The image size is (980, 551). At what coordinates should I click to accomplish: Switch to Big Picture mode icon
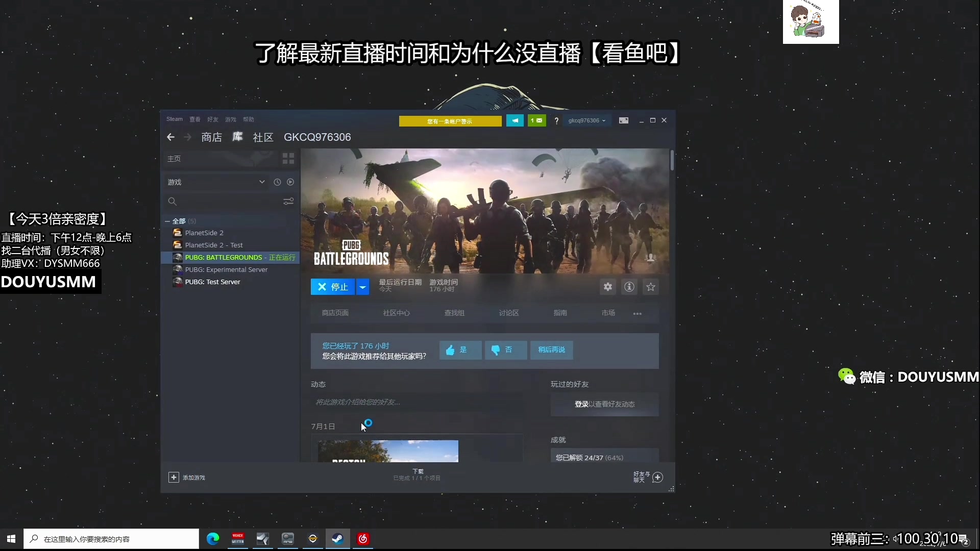click(624, 120)
